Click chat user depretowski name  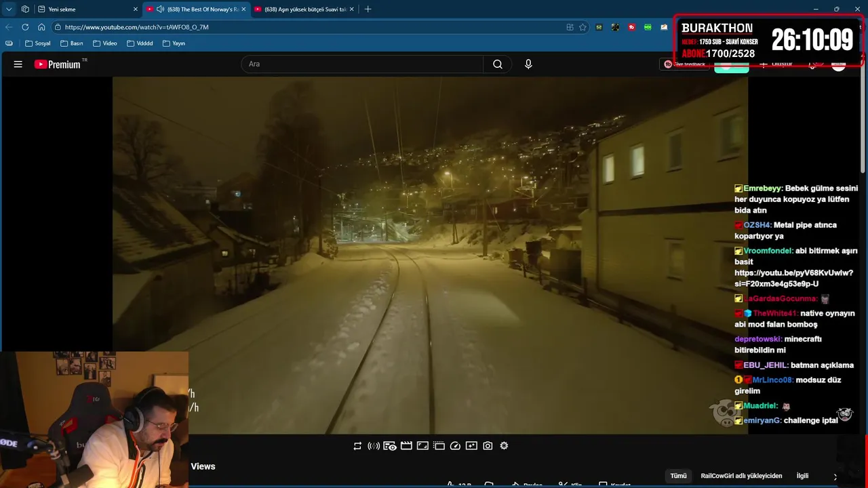coord(757,340)
